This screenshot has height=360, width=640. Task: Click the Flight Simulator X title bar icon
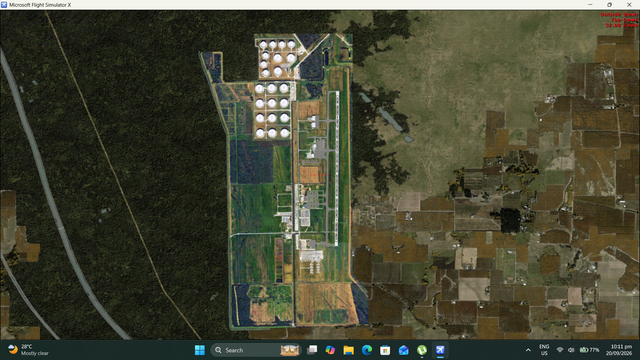point(4,5)
